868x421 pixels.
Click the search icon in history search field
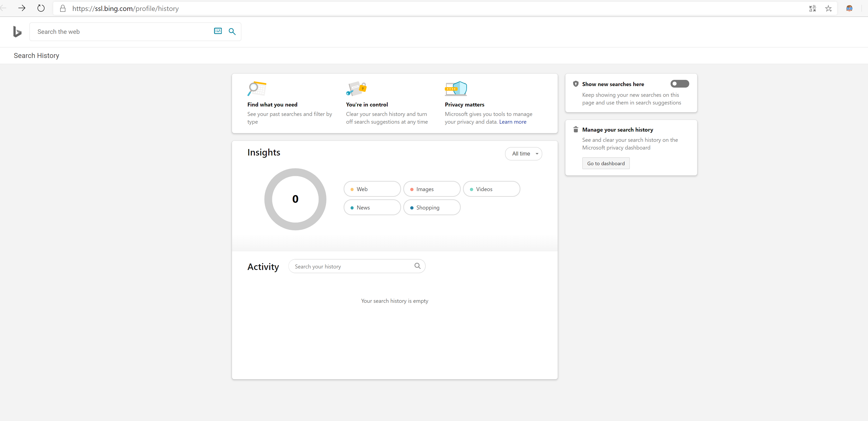click(417, 265)
